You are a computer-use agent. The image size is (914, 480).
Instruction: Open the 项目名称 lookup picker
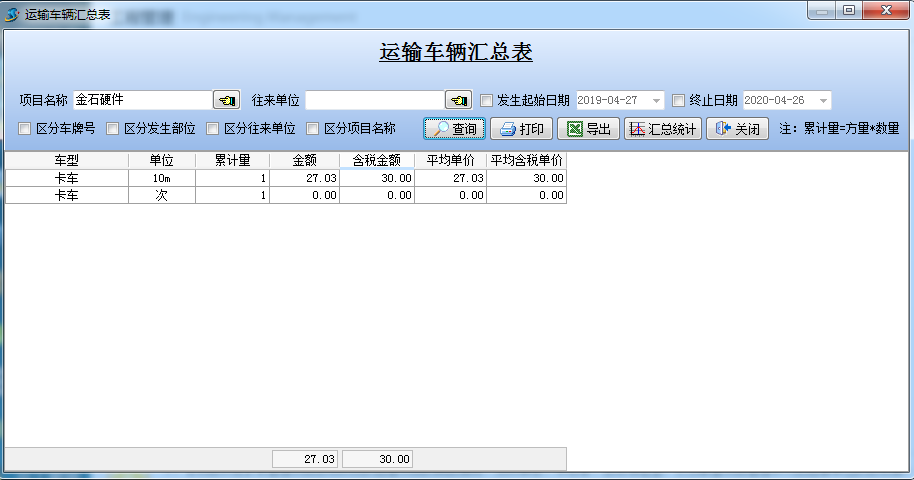(226, 100)
